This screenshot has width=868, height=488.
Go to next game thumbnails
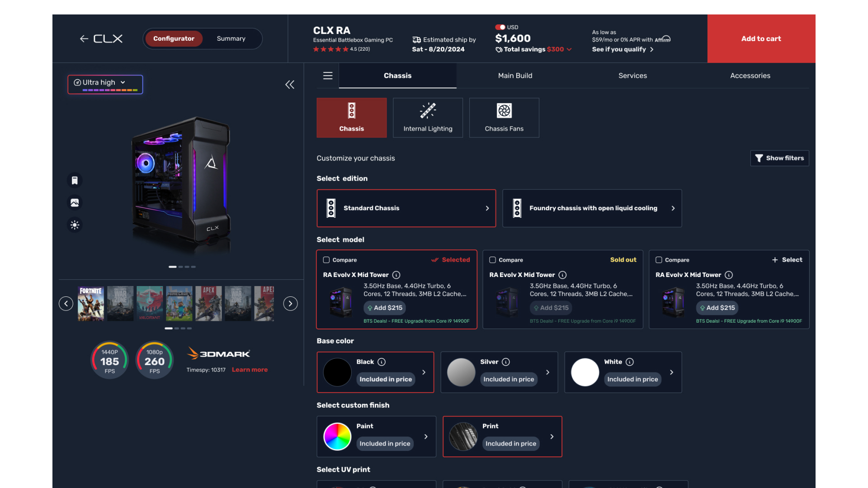[x=290, y=304]
